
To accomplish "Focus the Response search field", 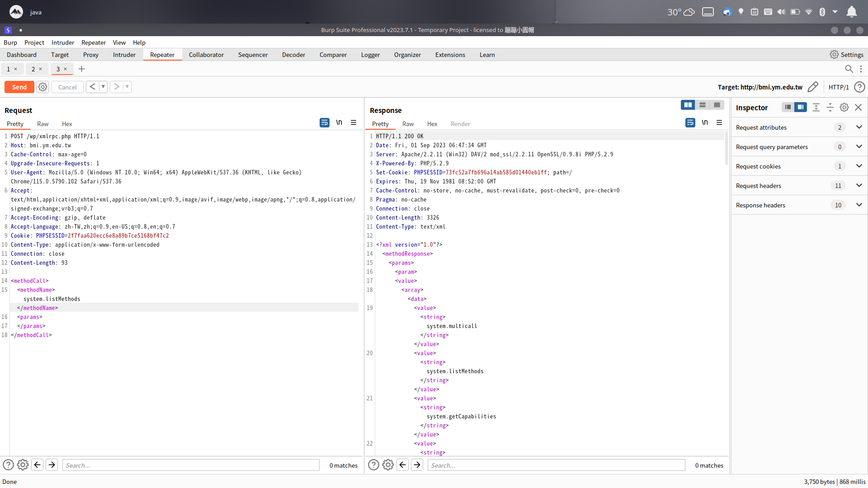I will pyautogui.click(x=557, y=465).
